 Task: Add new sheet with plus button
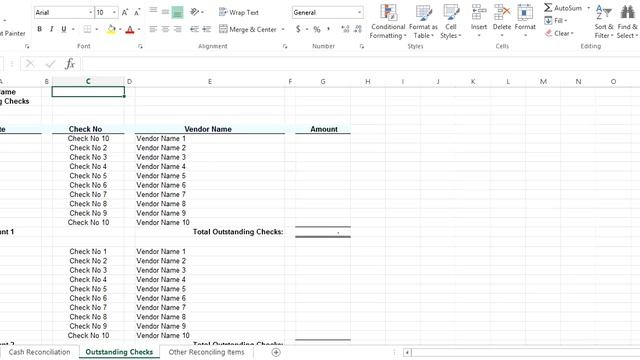point(276,352)
